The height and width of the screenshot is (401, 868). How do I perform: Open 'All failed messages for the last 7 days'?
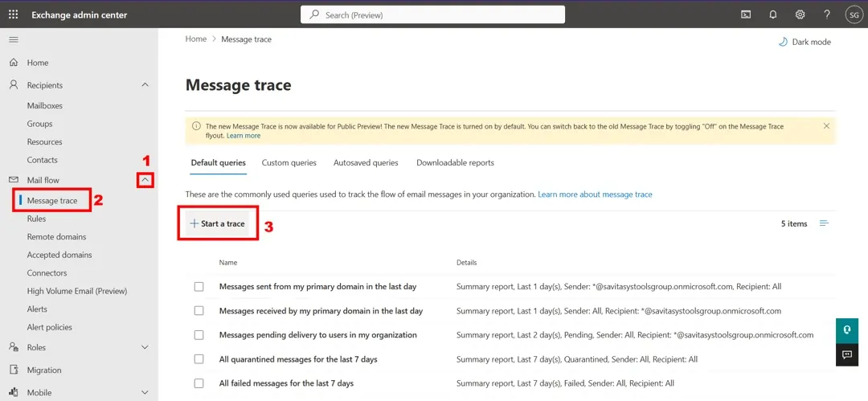click(286, 383)
